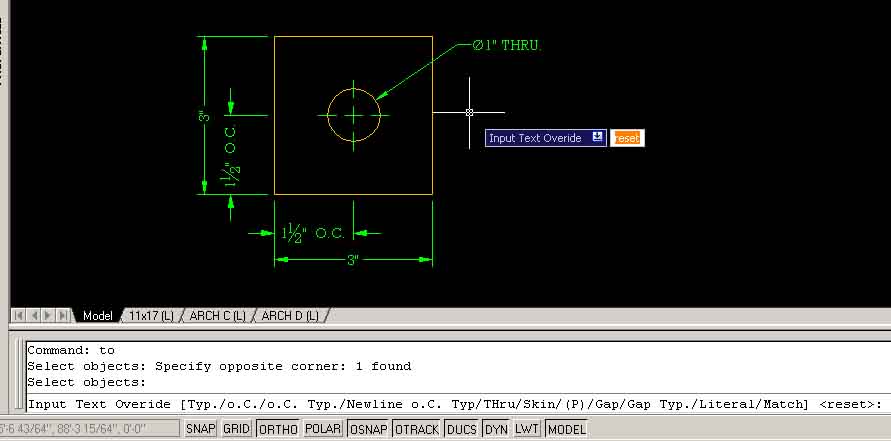Toggle OTRACK object snap tracking
The image size is (891, 441).
coord(417,428)
